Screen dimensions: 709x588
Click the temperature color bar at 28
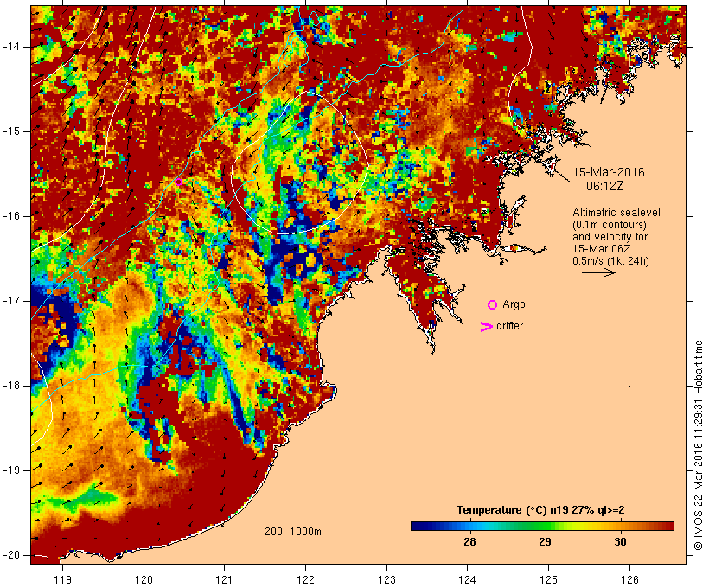pos(469,526)
